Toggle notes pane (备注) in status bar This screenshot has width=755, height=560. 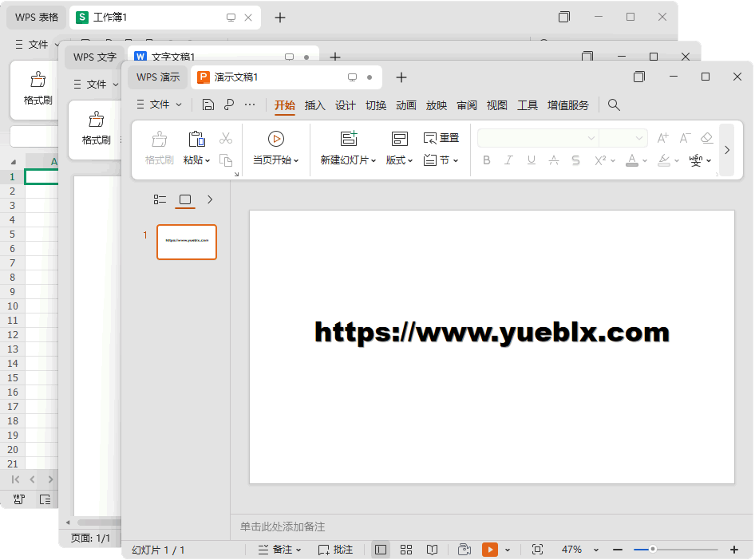point(279,550)
